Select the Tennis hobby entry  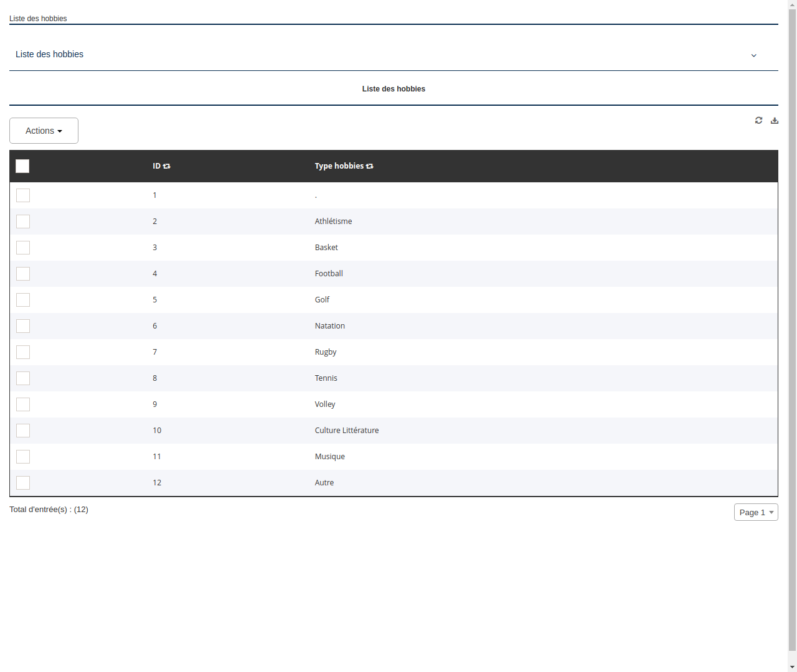pyautogui.click(x=326, y=378)
